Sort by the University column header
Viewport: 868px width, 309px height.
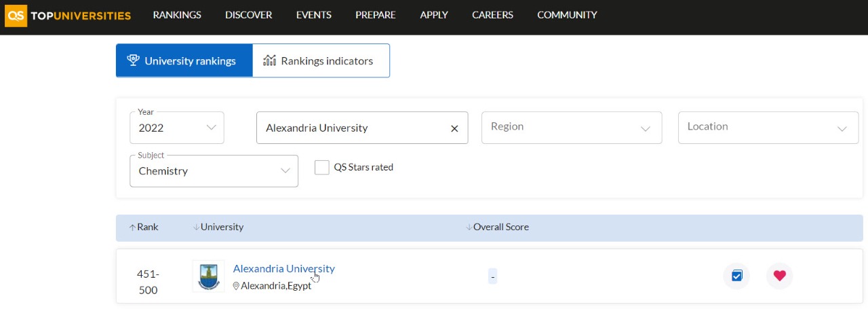[x=218, y=227]
